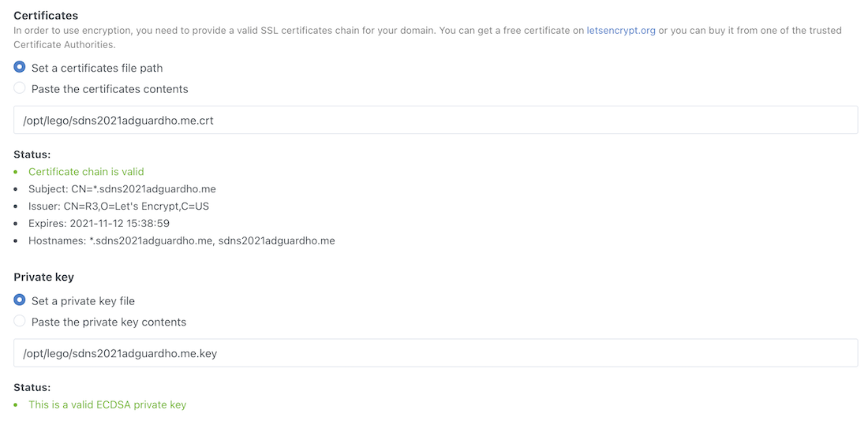
Task: Choose 'Paste the certificates contents' option
Action: point(20,88)
